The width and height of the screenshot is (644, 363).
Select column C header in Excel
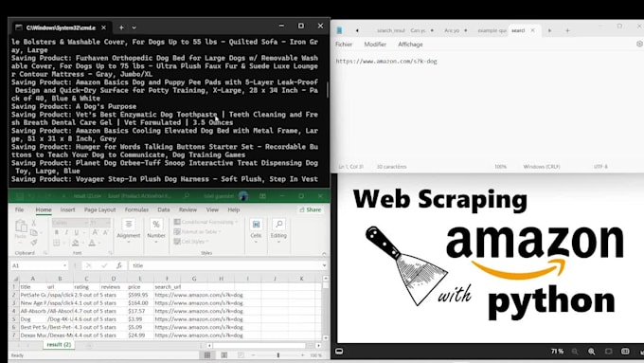click(86, 279)
